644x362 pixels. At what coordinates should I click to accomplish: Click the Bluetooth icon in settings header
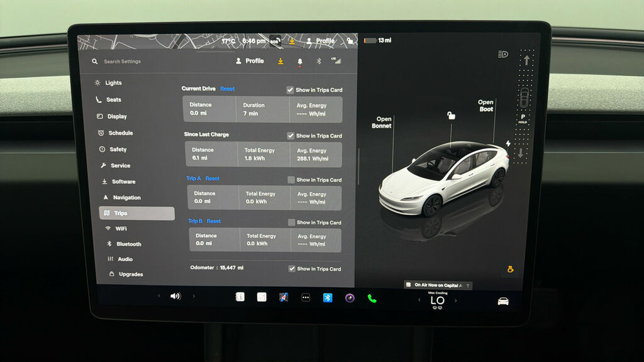point(319,61)
